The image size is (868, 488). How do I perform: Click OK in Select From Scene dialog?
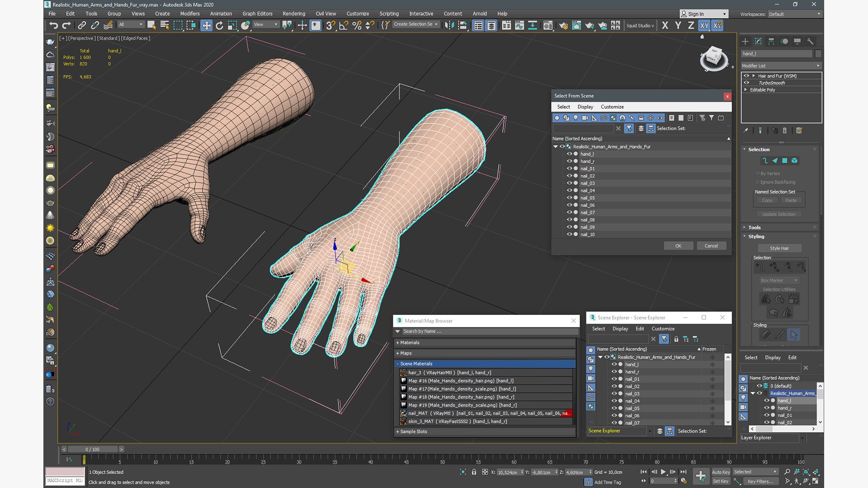click(678, 246)
